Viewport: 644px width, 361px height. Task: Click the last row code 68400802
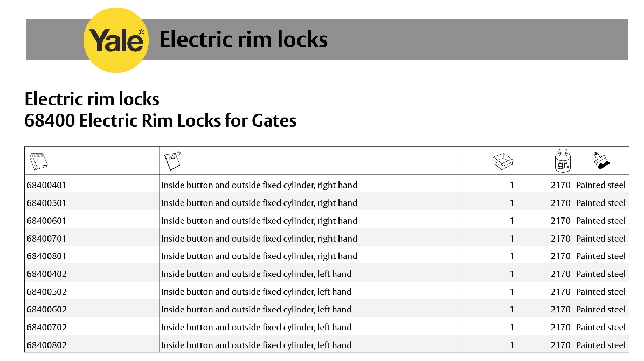tap(46, 345)
